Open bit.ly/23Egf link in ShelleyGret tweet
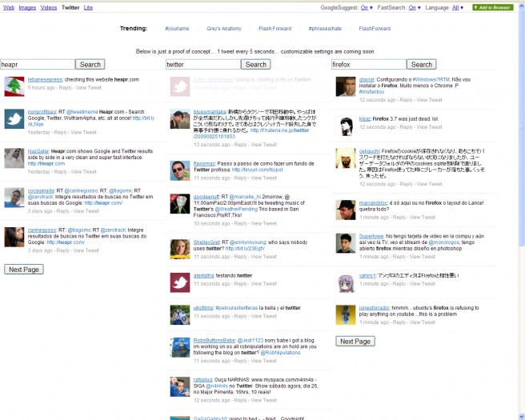 click(245, 248)
